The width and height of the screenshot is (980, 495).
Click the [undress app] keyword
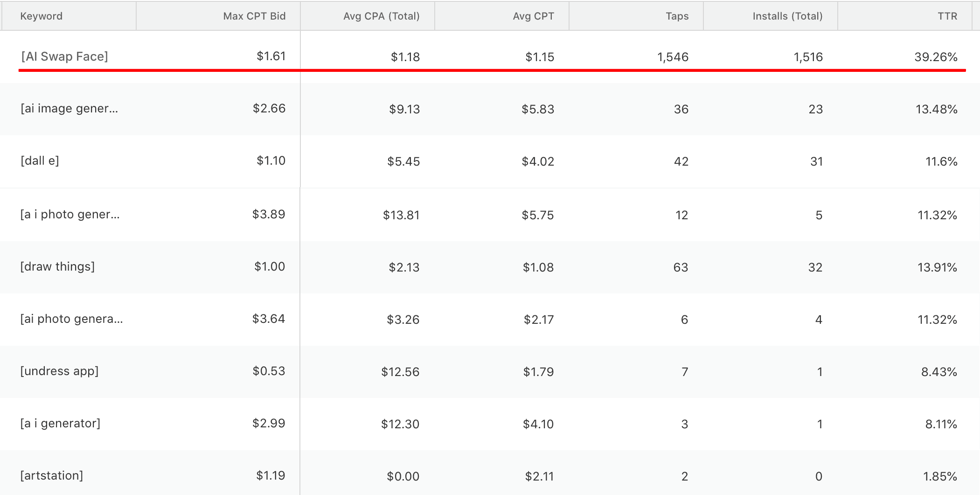click(60, 371)
